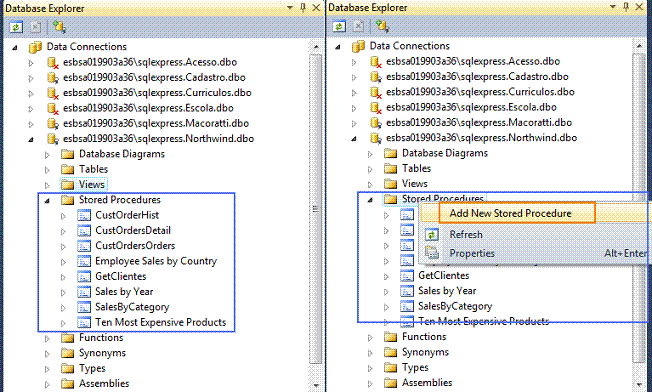The image size is (652, 392).
Task: Open window position dropdown in left title bar
Action: (290, 7)
